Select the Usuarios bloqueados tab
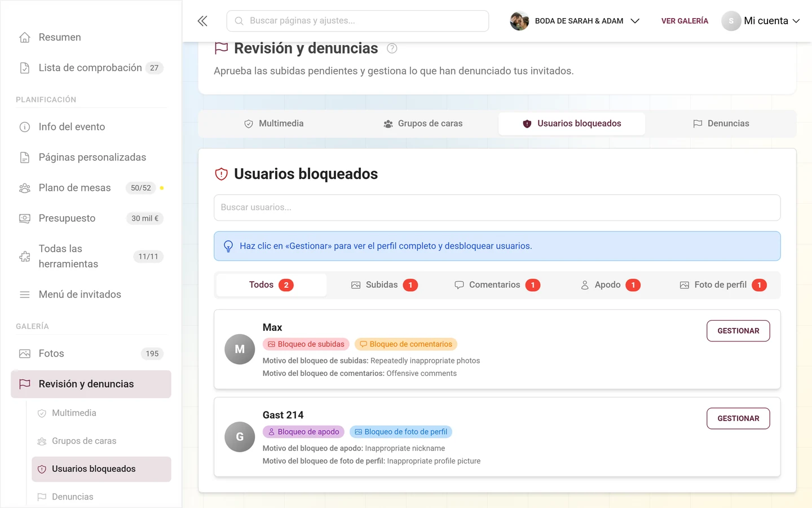 (572, 124)
